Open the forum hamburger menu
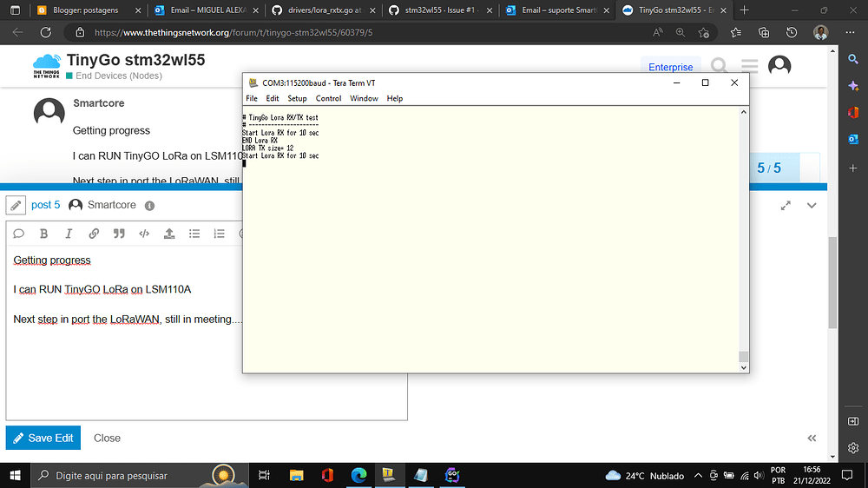The height and width of the screenshot is (488, 868). [x=749, y=66]
